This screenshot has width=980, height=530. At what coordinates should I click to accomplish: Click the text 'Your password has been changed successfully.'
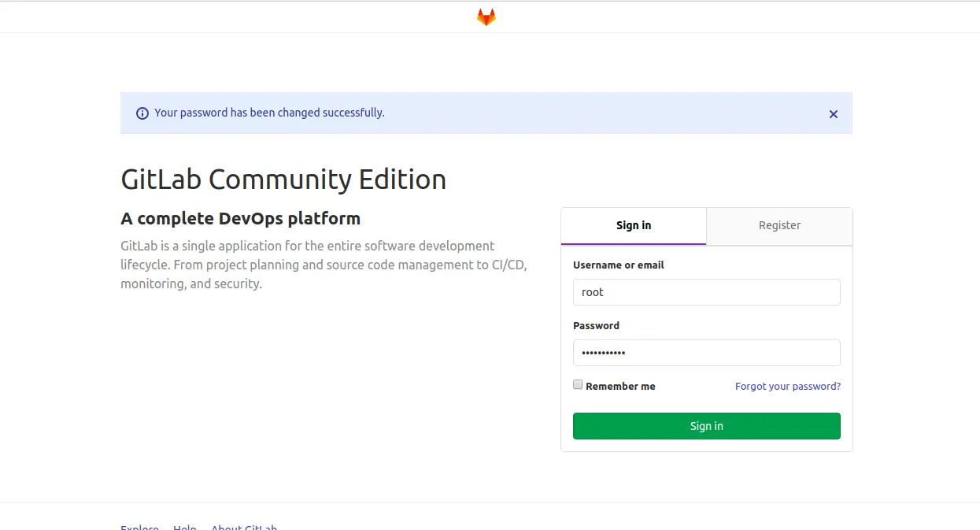pos(269,113)
